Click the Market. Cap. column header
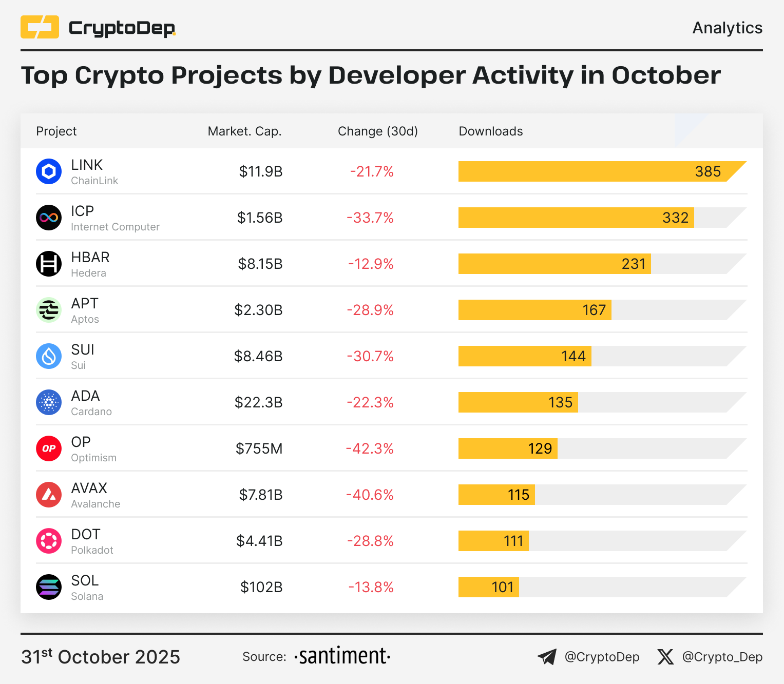Image resolution: width=784 pixels, height=684 pixels. pos(244,131)
